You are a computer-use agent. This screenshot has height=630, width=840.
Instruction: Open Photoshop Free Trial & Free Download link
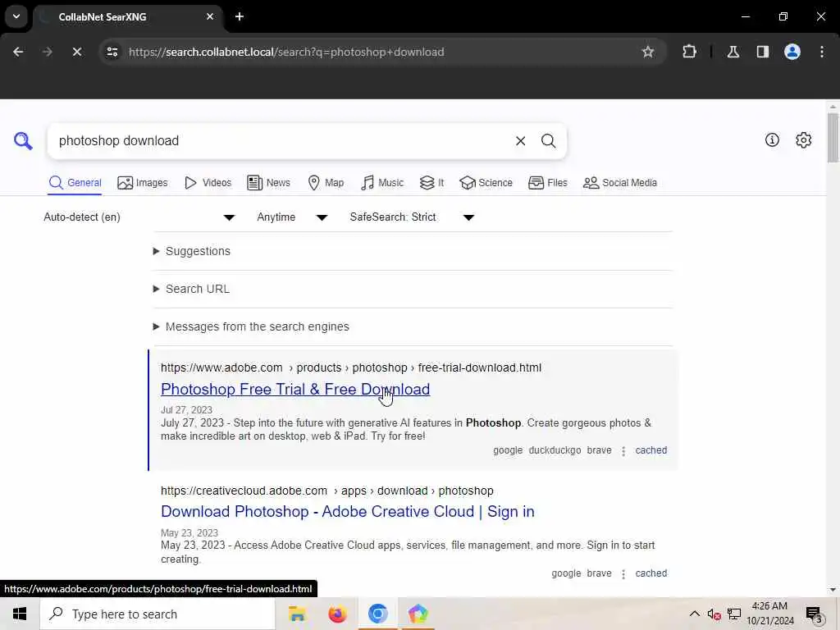pos(295,390)
